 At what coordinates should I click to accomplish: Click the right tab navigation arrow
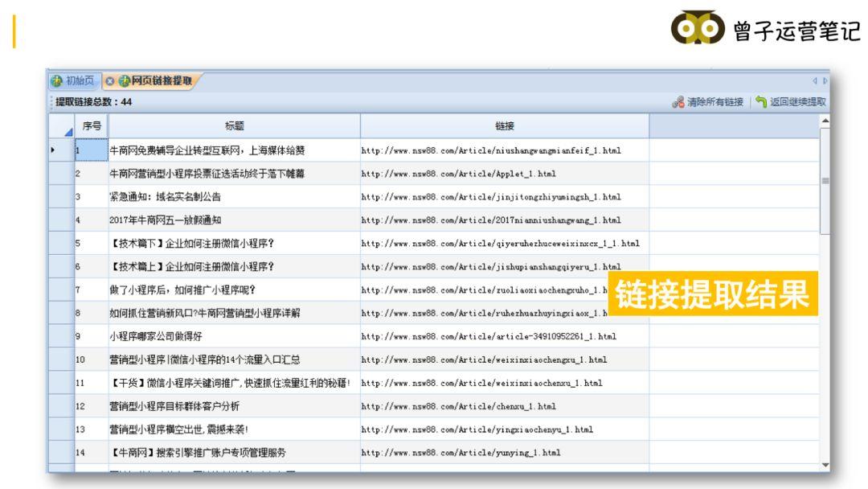point(825,81)
